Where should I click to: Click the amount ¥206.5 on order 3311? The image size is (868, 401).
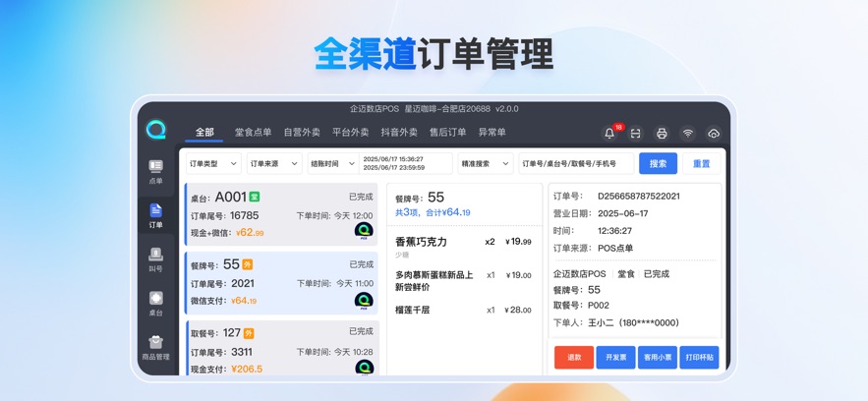[x=247, y=369]
